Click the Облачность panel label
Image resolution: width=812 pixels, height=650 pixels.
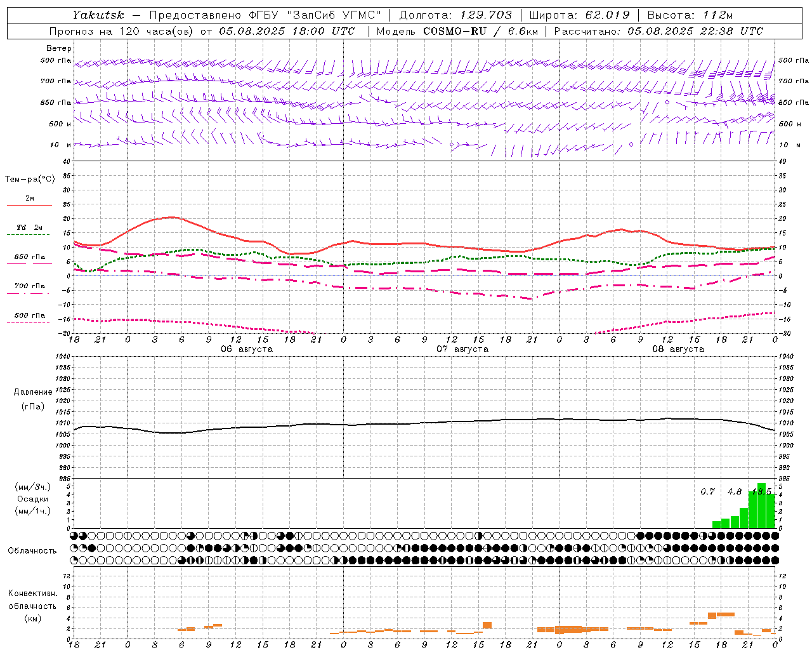point(32,551)
